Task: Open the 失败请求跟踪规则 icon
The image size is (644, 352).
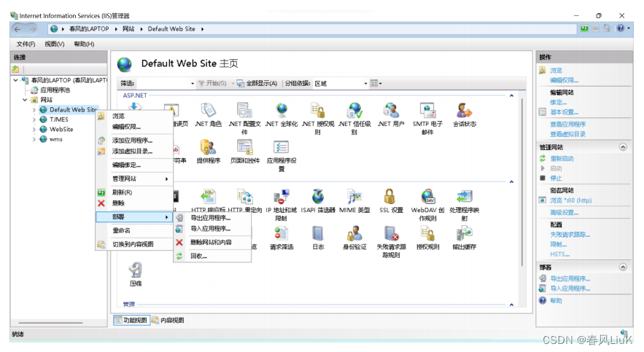Action: 391,242
